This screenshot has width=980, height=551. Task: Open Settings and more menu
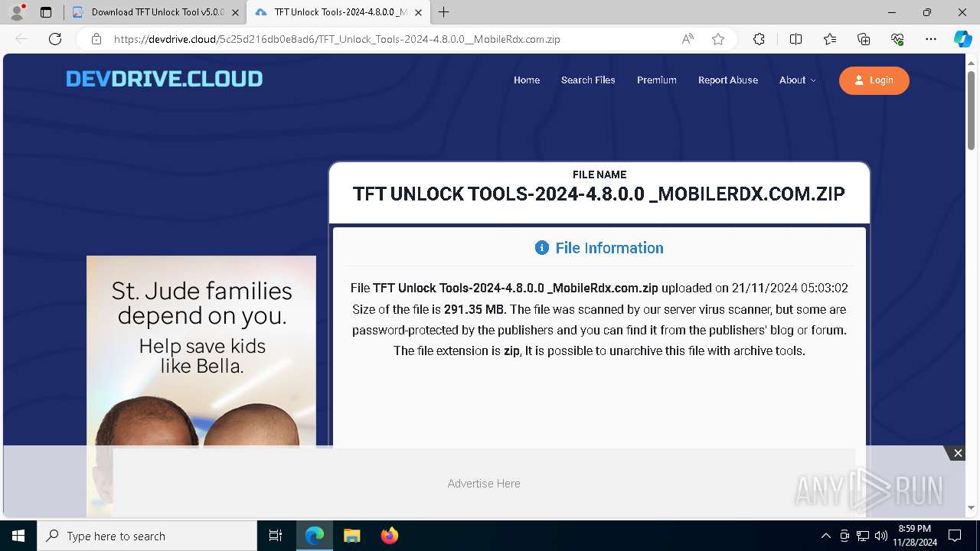tap(931, 39)
